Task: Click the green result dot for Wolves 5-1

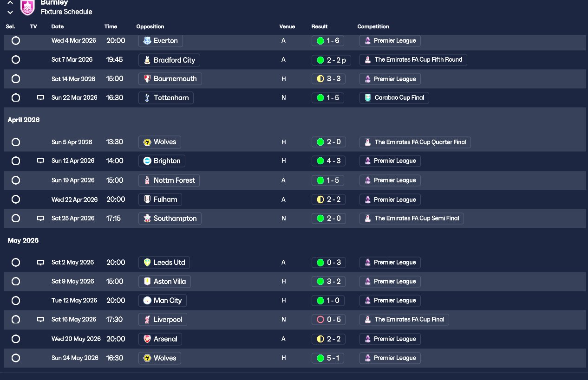Action: (320, 358)
